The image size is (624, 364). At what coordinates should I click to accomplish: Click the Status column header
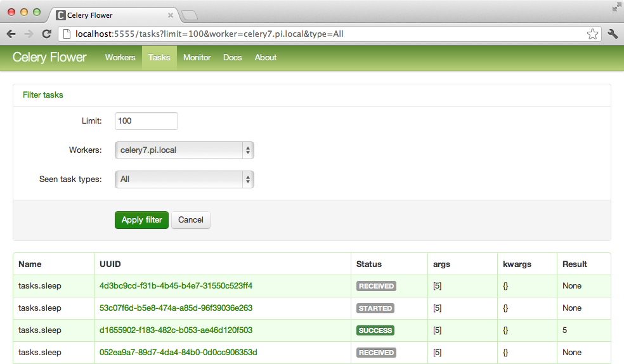coord(369,264)
